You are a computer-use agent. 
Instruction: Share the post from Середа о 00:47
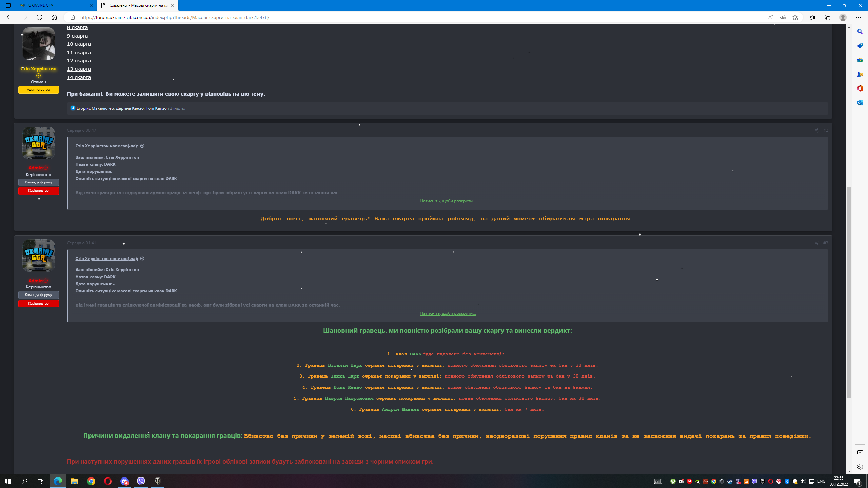tap(816, 130)
